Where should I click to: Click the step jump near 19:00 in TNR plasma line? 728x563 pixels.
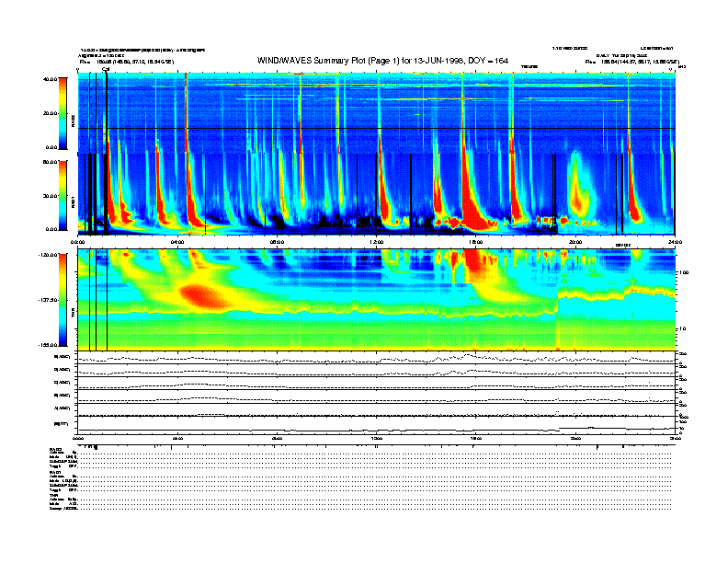coord(558,304)
